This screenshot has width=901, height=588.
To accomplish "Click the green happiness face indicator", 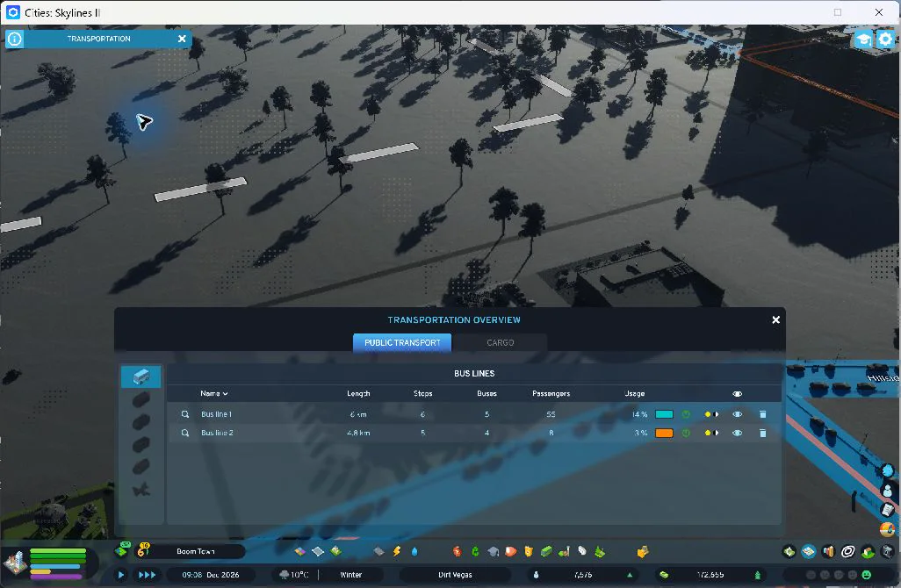I will click(x=867, y=575).
